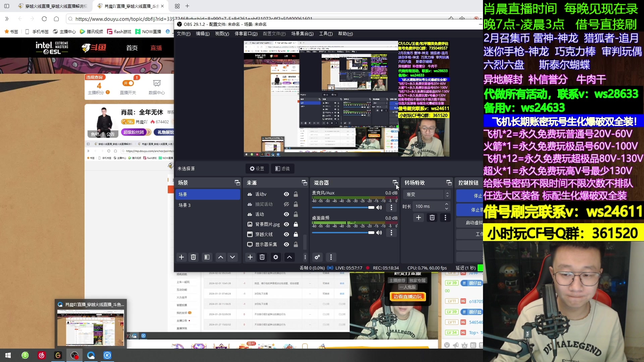The width and height of the screenshot is (644, 362).
Task: Undock the 场景 panel
Action: pos(237,183)
